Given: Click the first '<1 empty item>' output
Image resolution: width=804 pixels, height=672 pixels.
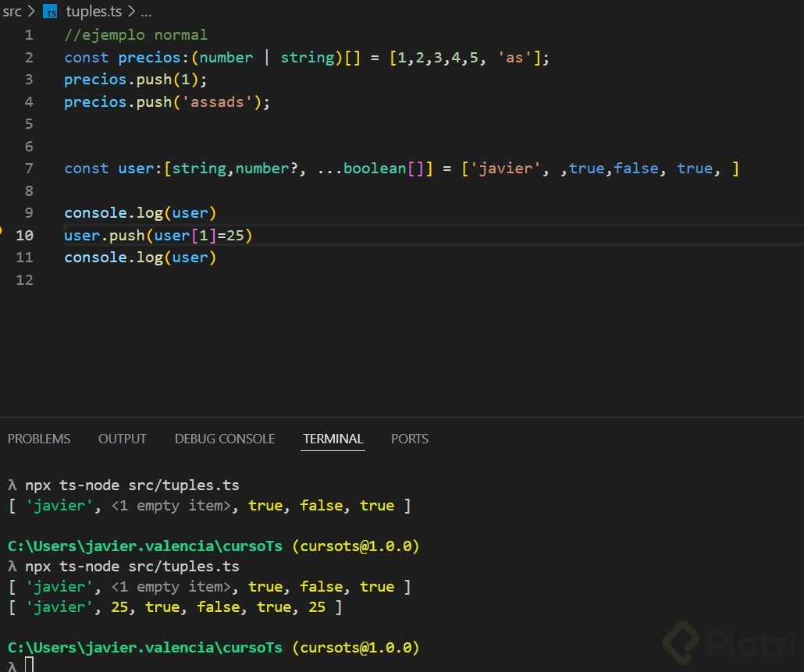Looking at the screenshot, I should click(x=171, y=506).
